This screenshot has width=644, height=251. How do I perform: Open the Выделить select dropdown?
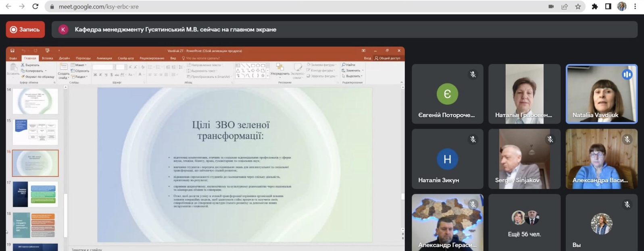point(352,76)
